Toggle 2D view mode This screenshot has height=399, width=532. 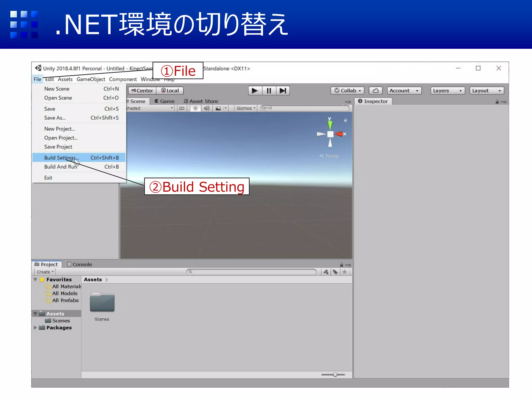tap(182, 108)
